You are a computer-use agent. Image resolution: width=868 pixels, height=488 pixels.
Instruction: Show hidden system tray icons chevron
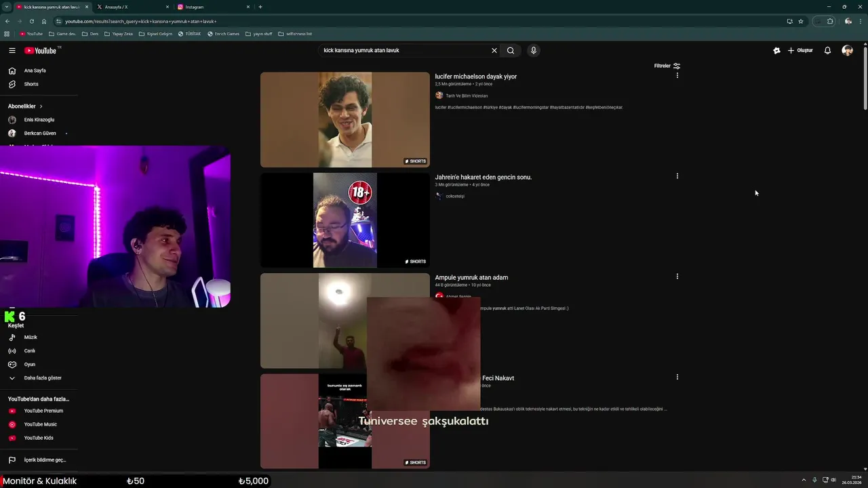click(804, 480)
